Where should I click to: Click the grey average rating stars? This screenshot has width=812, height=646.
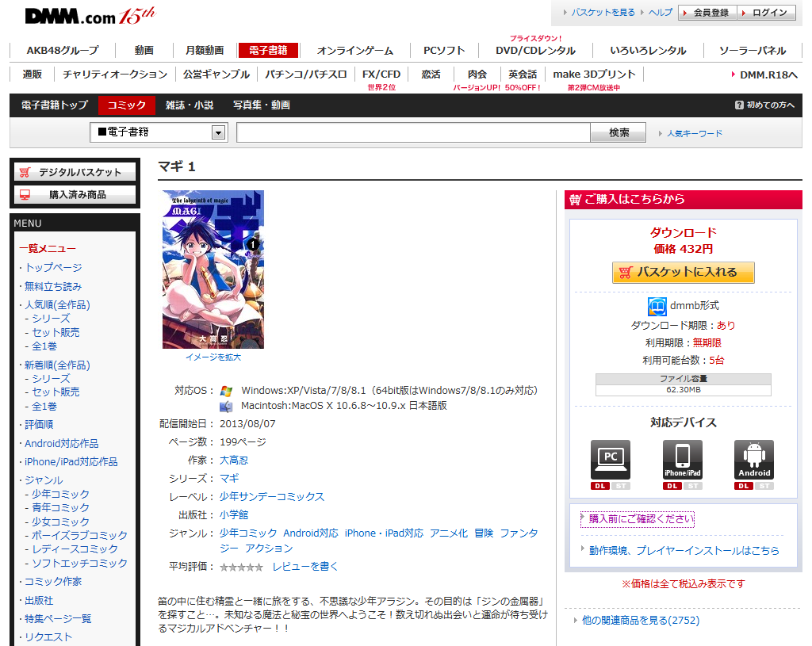tap(241, 568)
